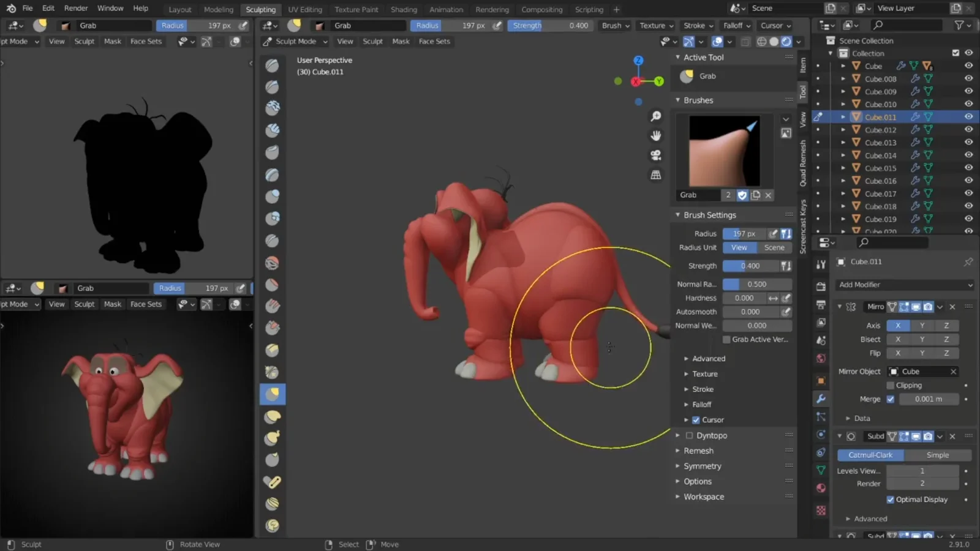Hide Cube.008 with its eye toggle
Viewport: 980px width, 551px height.
[968, 78]
